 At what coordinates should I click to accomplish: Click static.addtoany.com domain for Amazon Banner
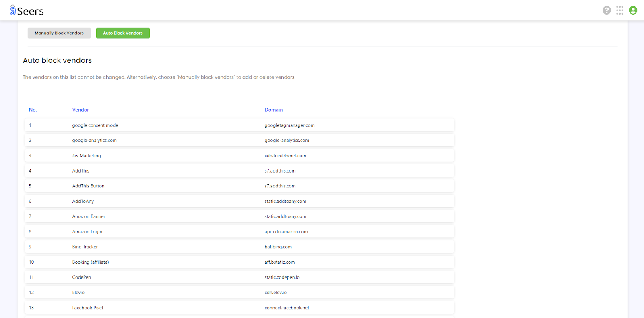coord(285,216)
